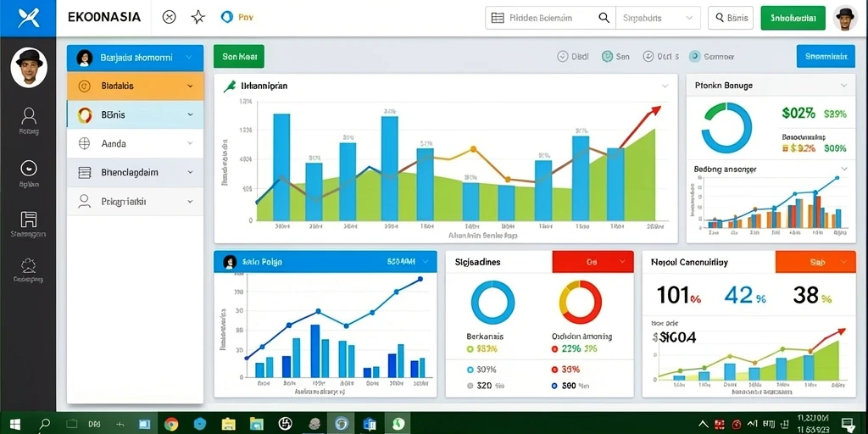The width and height of the screenshot is (868, 434).
Task: Select the Dbdl radio option above chart
Action: tap(572, 56)
